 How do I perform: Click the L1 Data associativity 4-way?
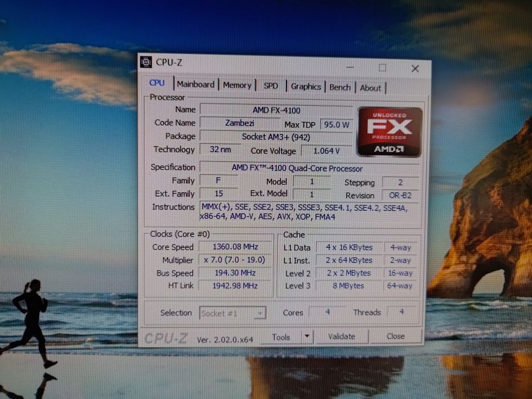pyautogui.click(x=400, y=247)
